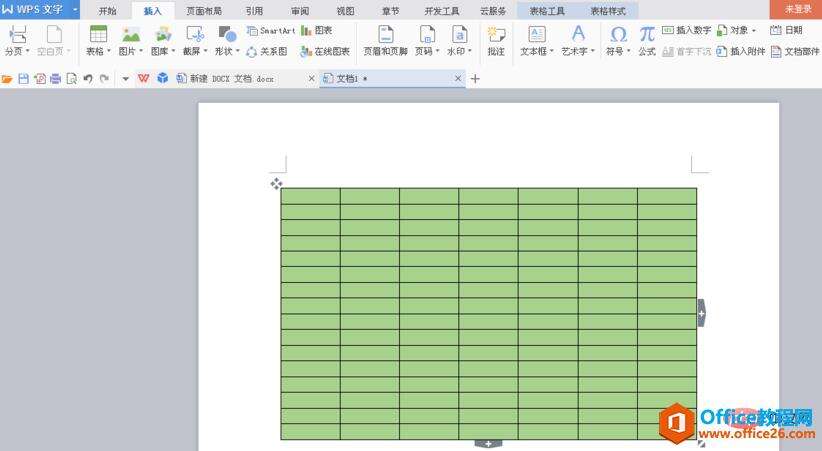
Task: Click the symbol (符号) omega icon
Action: (x=618, y=35)
